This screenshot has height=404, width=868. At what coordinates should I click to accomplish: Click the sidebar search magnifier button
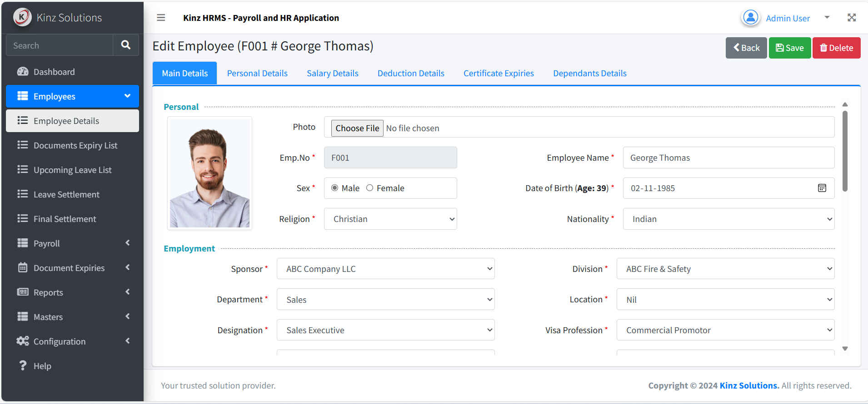click(x=126, y=45)
